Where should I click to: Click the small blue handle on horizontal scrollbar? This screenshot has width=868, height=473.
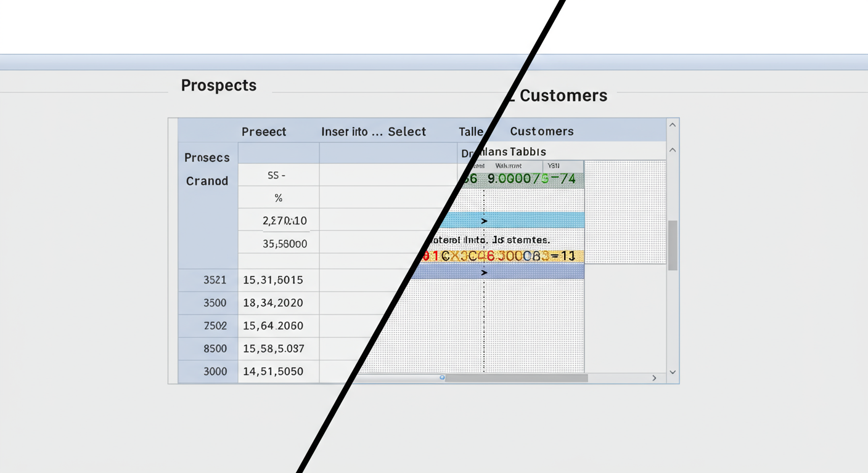(442, 378)
